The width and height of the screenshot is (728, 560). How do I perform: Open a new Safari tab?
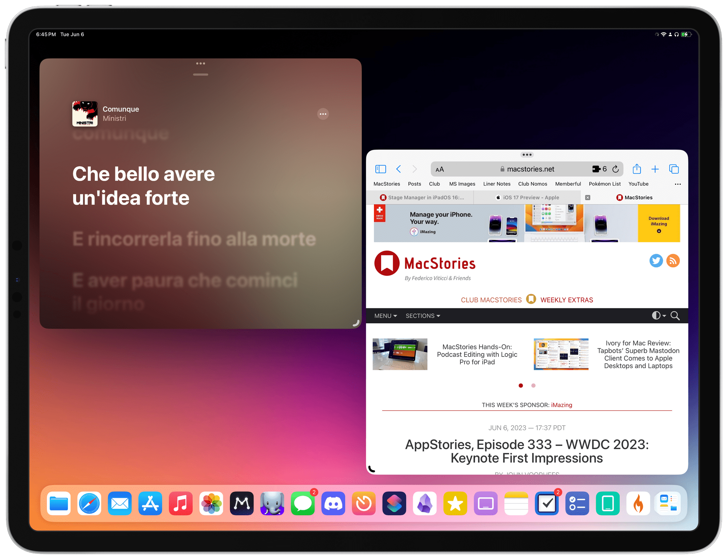tap(655, 169)
